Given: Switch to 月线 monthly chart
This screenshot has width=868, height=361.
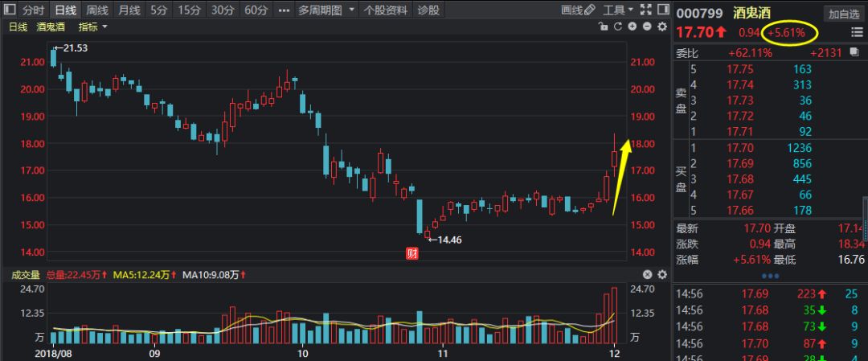Looking at the screenshot, I should [x=129, y=10].
